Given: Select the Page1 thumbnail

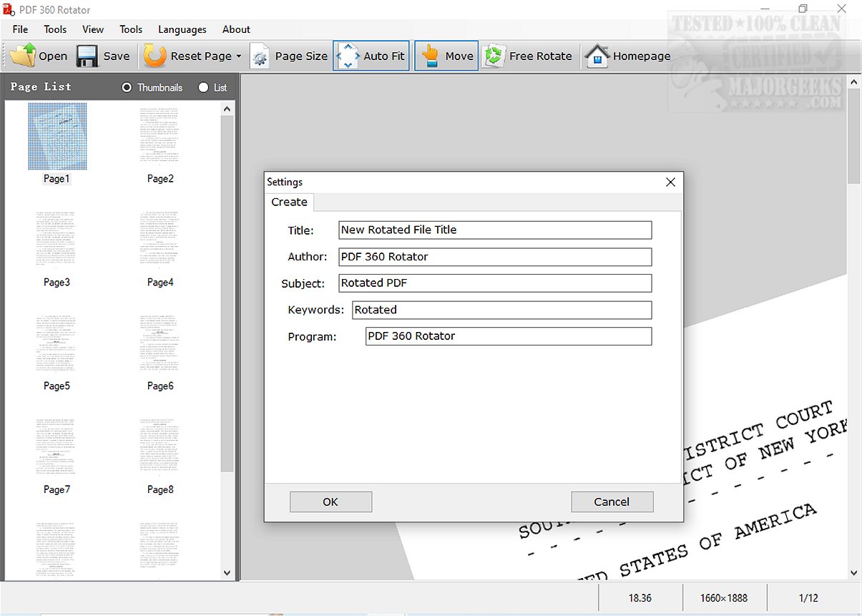Looking at the screenshot, I should click(57, 136).
